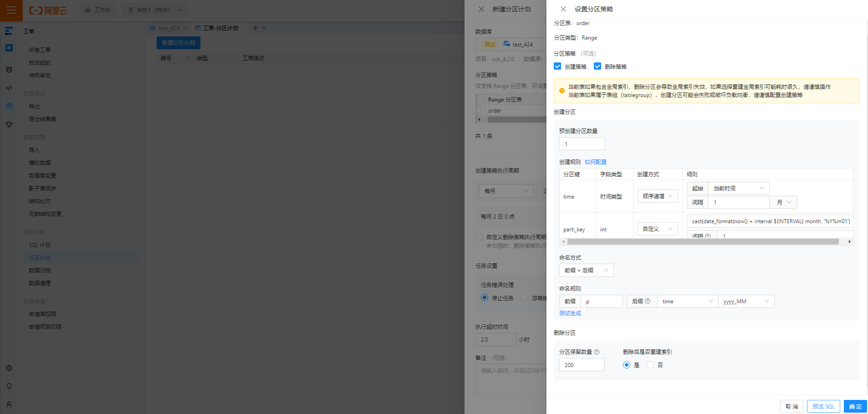Viewport: 868px width, 414px height.
Task: Open the briefcase icon in left sidebar
Action: (9, 106)
